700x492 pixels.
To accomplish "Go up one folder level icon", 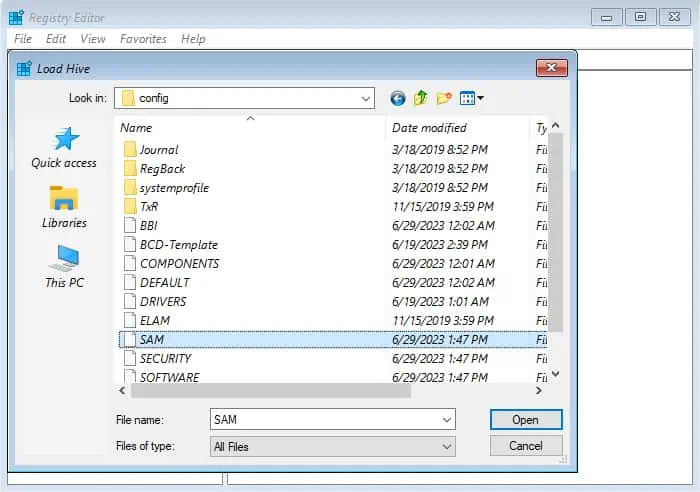I will tap(421, 98).
